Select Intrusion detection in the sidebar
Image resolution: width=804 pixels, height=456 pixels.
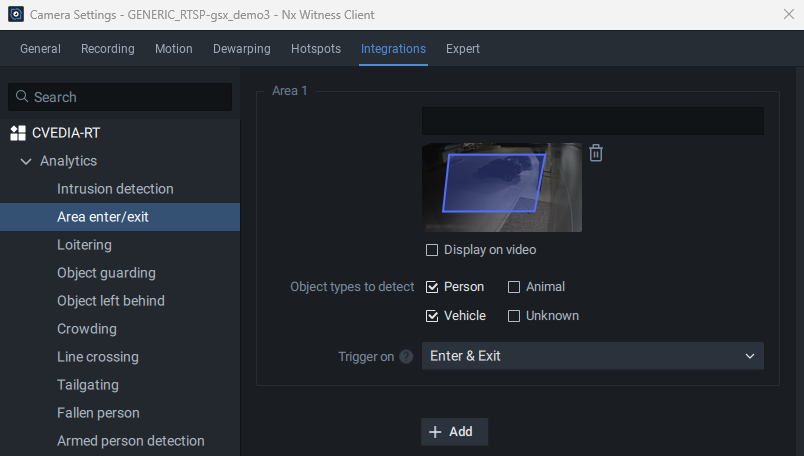[115, 189]
